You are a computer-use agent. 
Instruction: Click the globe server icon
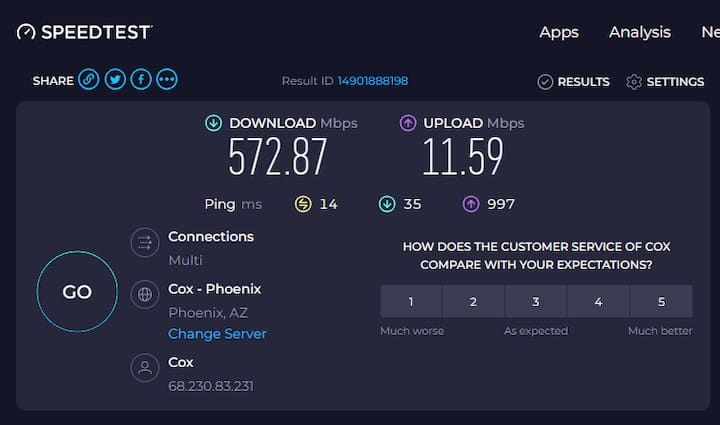pos(145,294)
